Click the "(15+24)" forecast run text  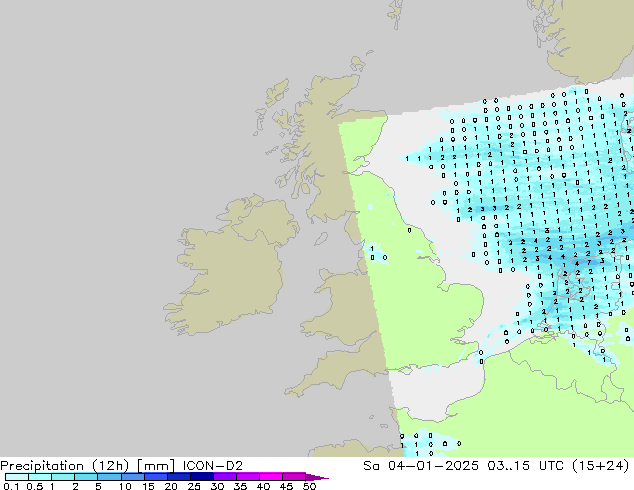tap(601, 466)
